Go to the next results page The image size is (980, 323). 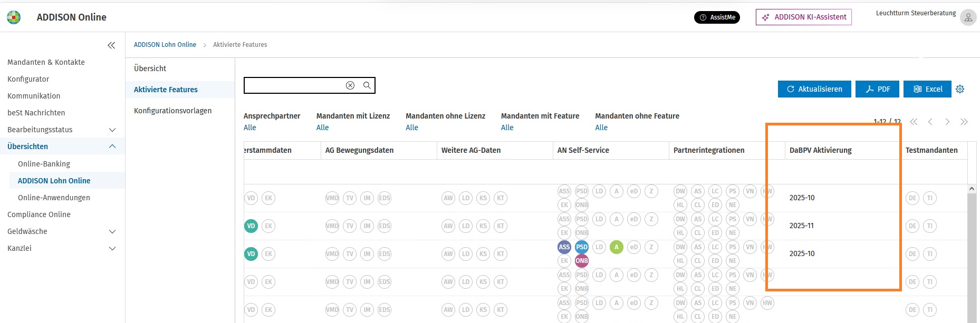click(947, 122)
